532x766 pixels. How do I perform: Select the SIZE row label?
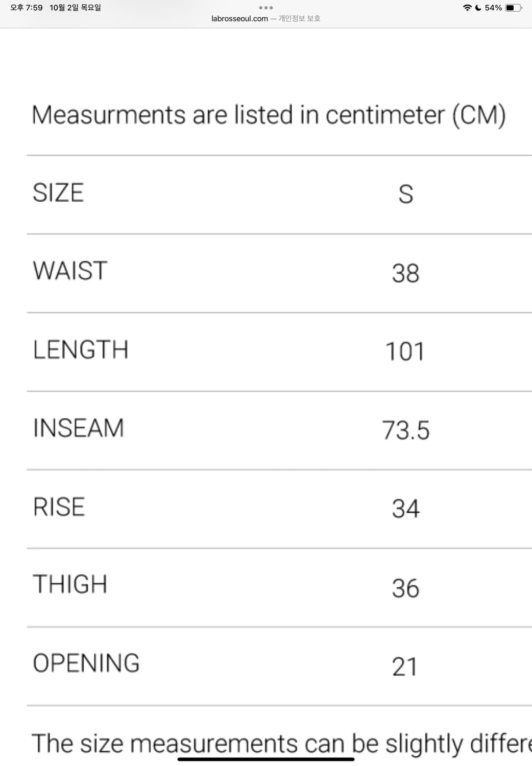click(58, 193)
